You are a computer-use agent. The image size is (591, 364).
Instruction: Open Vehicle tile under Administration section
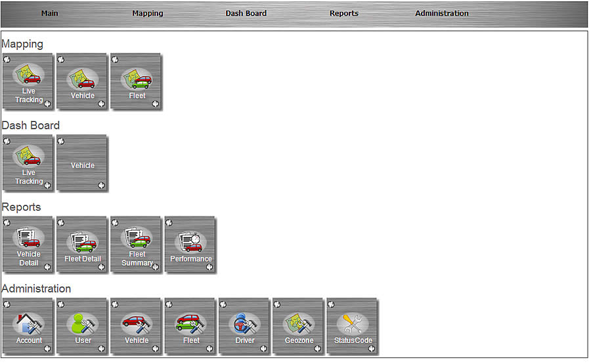137,326
